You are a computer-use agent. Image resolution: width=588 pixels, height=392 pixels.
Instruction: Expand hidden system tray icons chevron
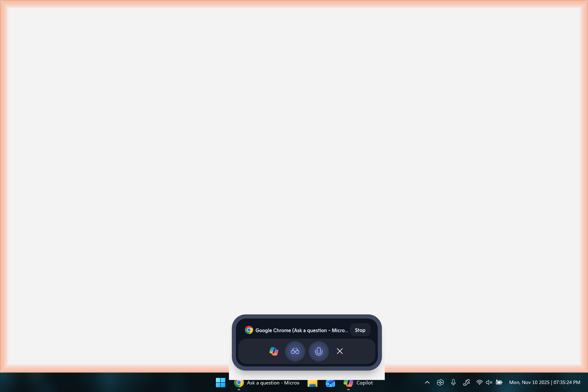tap(427, 382)
